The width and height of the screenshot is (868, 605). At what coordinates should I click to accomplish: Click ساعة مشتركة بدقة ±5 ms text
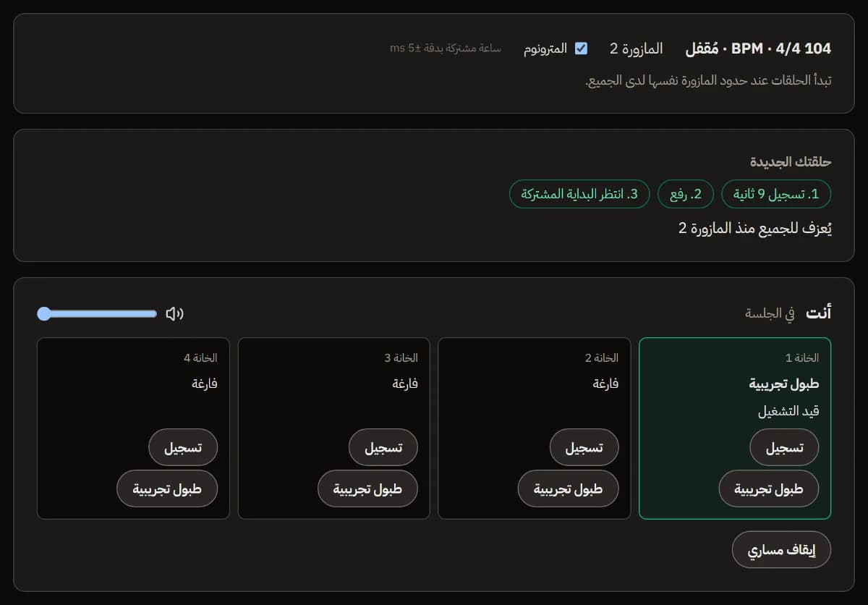(446, 48)
